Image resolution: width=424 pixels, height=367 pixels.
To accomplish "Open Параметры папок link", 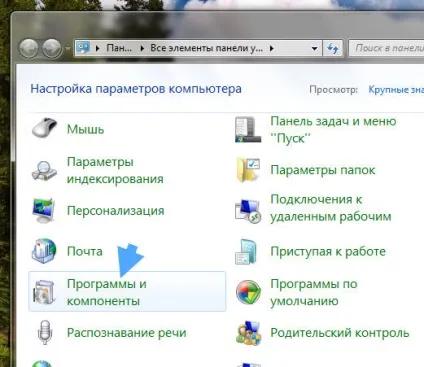I will (323, 170).
